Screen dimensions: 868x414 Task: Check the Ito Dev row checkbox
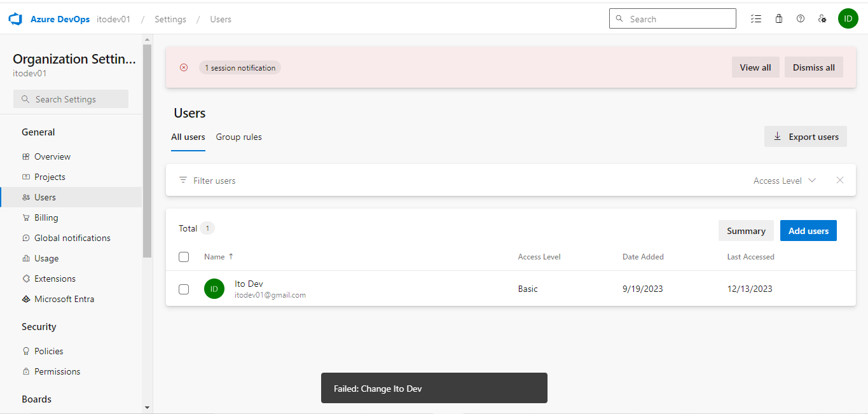[x=184, y=289]
